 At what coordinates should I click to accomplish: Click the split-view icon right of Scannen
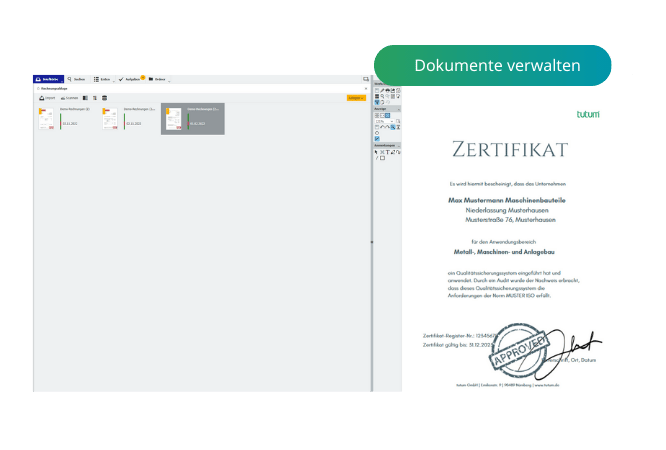85,98
